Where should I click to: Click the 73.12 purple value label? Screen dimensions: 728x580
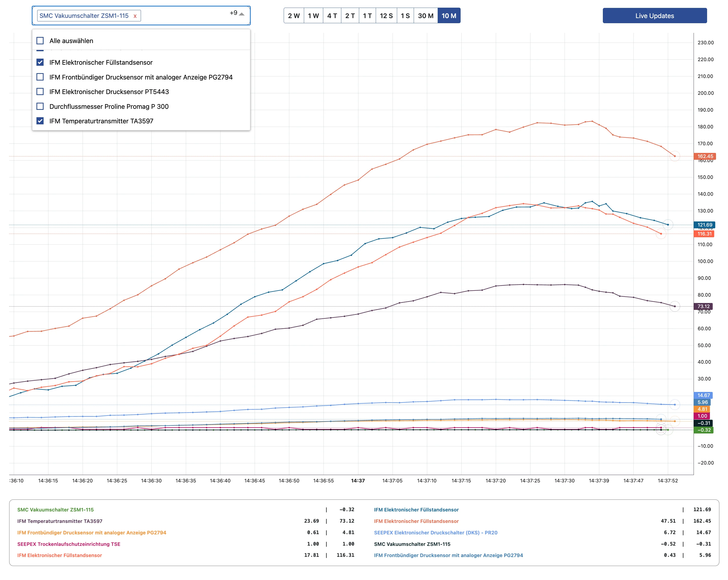(x=703, y=307)
